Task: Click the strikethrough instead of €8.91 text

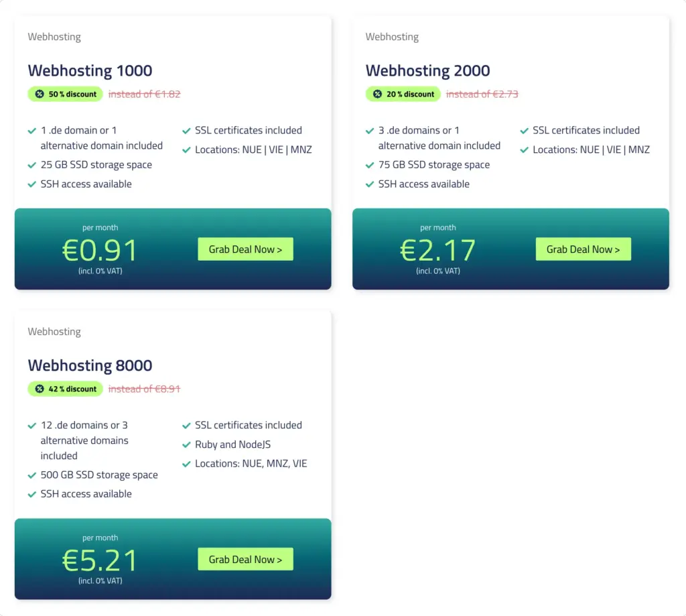Action: click(145, 389)
